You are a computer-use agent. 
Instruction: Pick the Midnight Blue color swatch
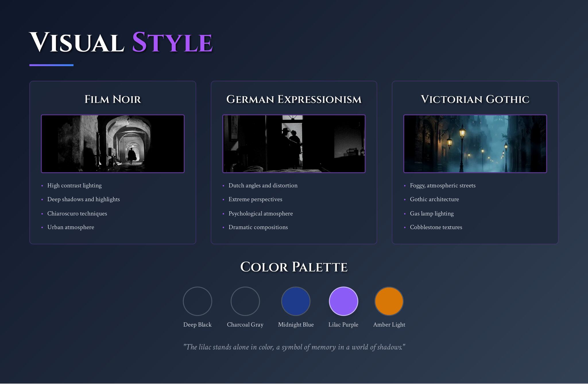pyautogui.click(x=295, y=301)
